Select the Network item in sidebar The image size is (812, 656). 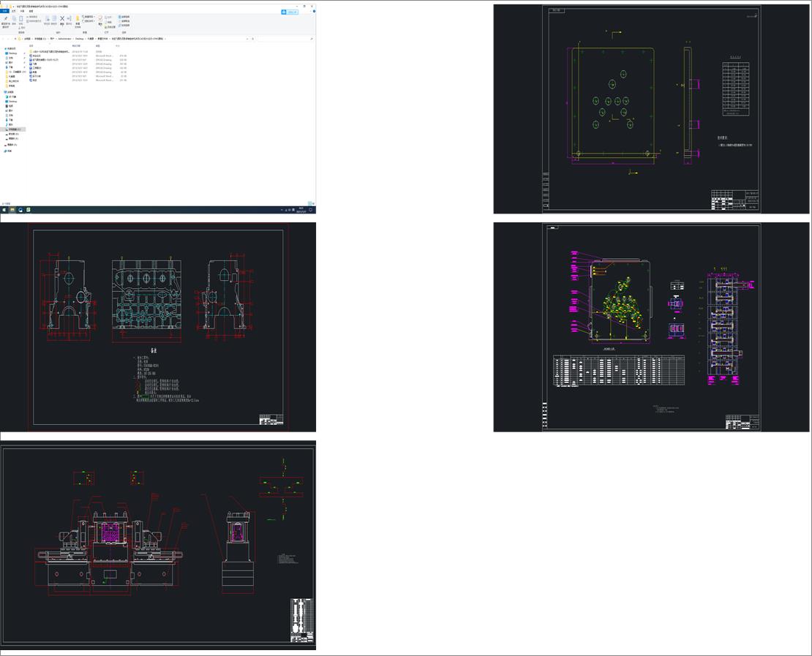click(x=9, y=151)
